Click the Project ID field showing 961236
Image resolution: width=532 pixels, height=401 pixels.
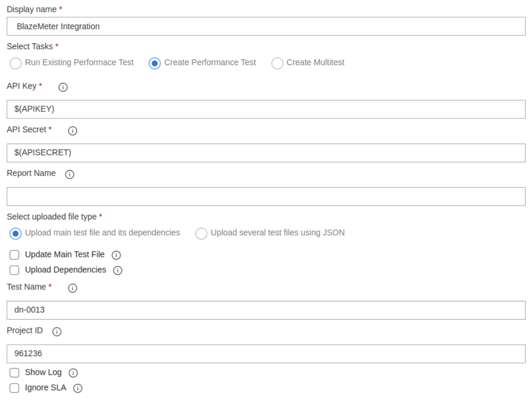pos(266,354)
